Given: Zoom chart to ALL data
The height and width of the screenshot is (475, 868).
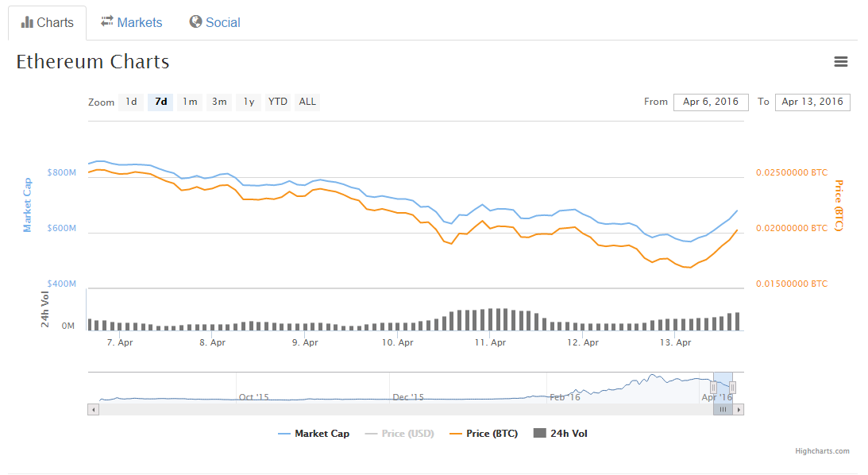Looking at the screenshot, I should tap(307, 102).
